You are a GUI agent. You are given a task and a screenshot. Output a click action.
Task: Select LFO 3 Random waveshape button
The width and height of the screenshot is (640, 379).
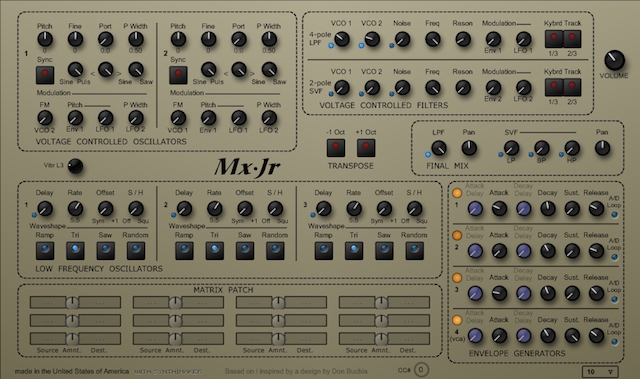[414, 250]
